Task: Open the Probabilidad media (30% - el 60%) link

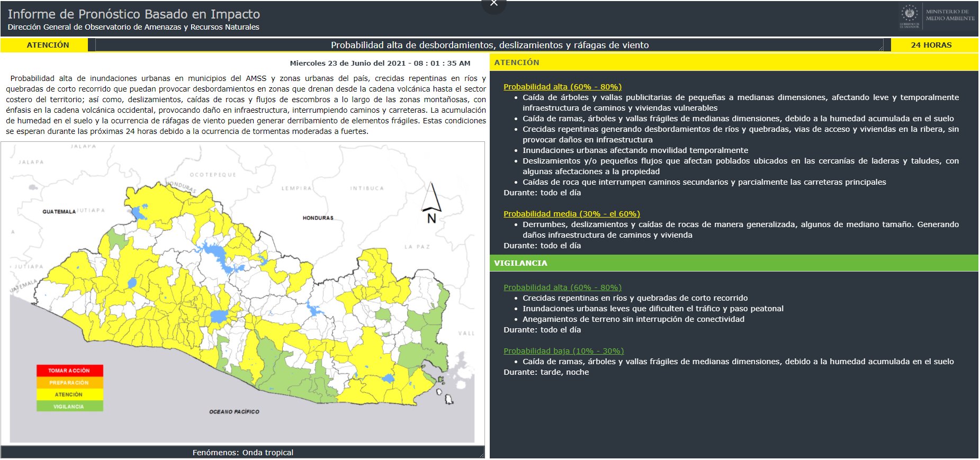Action: coord(572,214)
